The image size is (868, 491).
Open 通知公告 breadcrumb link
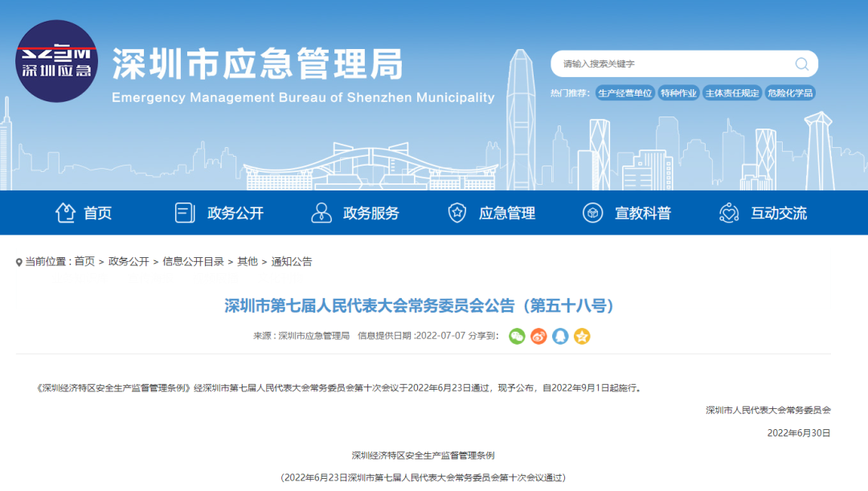tap(292, 262)
